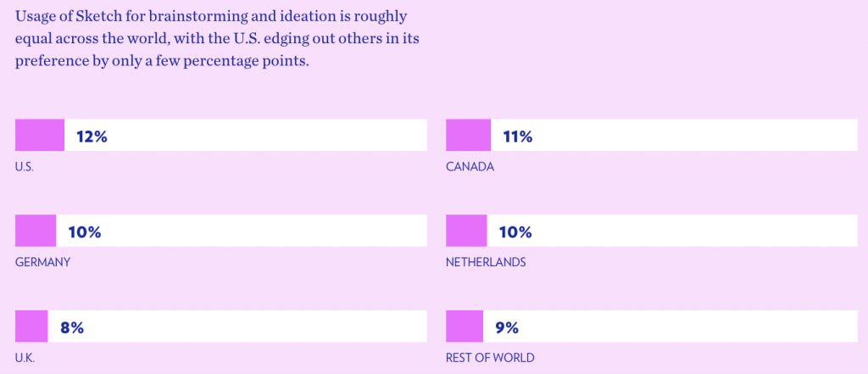Click the GERMANY country label
Image resolution: width=868 pixels, height=374 pixels.
click(43, 262)
